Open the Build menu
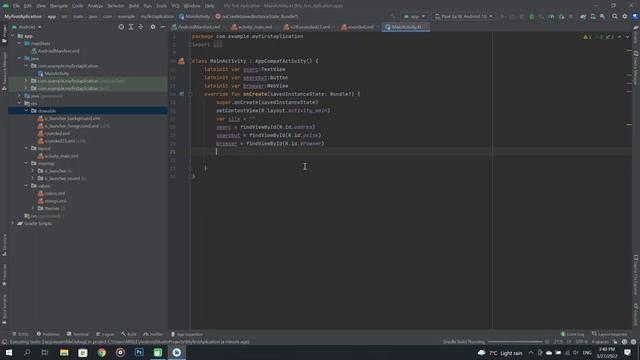This screenshot has width=640, height=360. click(134, 6)
